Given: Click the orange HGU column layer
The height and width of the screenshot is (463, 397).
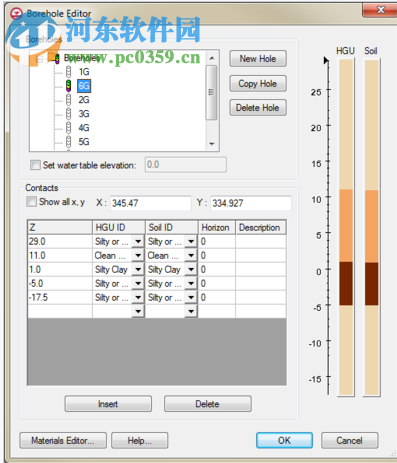Looking at the screenshot, I should click(346, 226).
